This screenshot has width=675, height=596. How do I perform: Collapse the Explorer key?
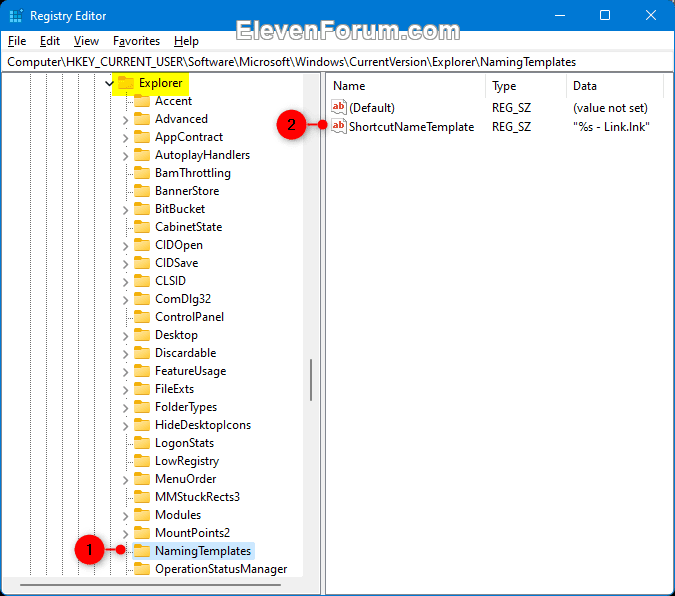pos(109,83)
